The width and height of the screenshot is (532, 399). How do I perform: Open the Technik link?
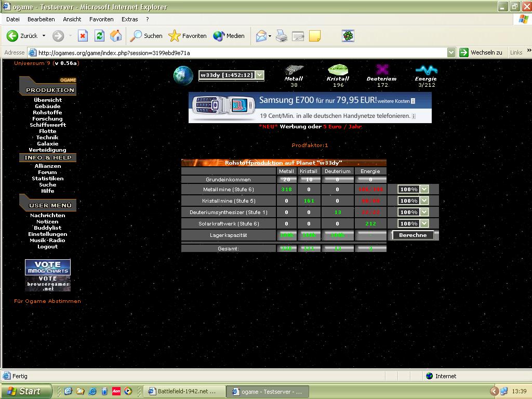47,137
